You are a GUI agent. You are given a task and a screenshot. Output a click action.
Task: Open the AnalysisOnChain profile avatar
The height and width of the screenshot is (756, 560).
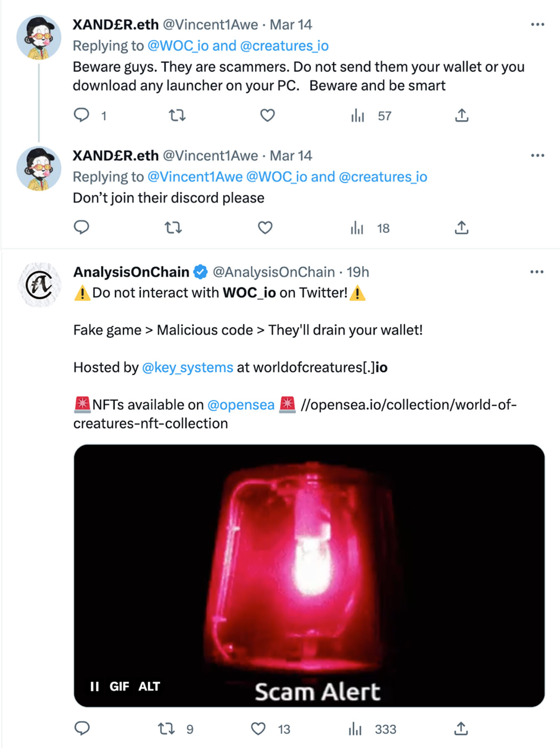coord(40,285)
